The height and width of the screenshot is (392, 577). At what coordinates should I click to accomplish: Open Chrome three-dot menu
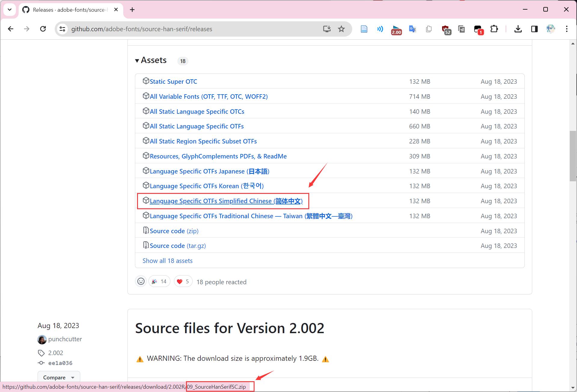566,29
